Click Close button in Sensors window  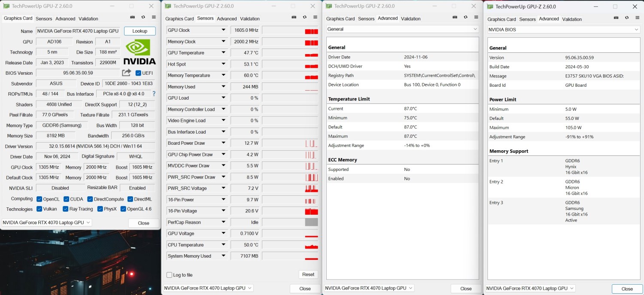point(305,289)
